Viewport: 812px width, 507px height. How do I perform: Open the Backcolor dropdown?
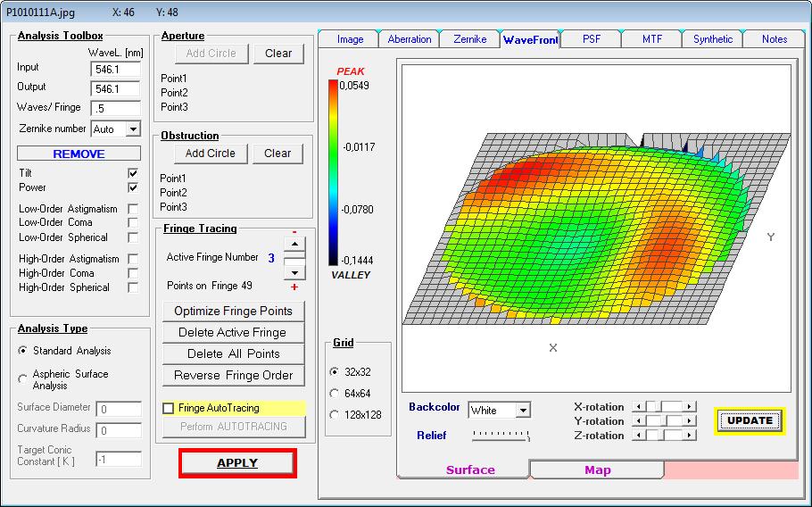(523, 411)
